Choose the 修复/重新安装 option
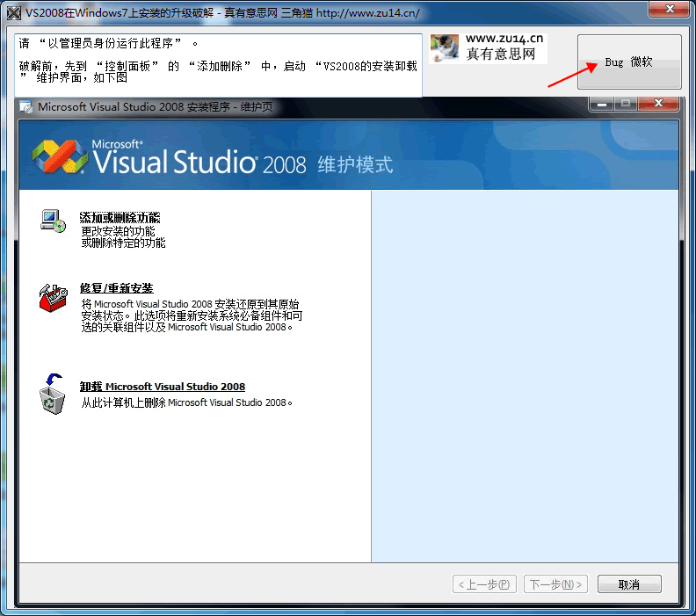This screenshot has height=616, width=696. pos(116,288)
